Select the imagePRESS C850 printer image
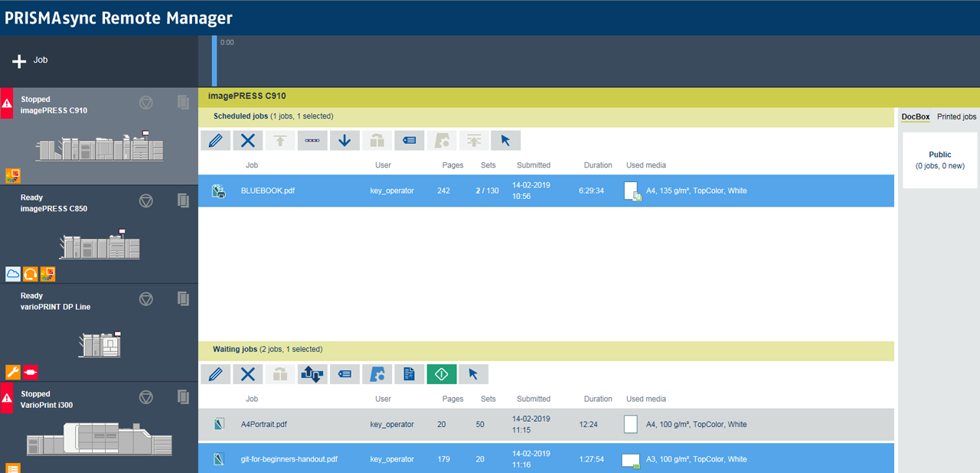980x473 pixels. click(x=100, y=244)
